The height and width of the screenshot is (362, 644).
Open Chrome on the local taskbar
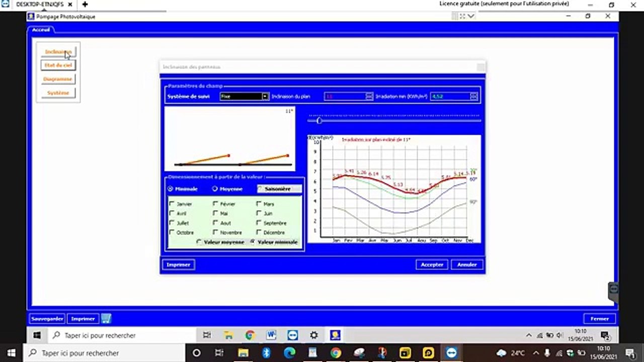[x=336, y=353]
